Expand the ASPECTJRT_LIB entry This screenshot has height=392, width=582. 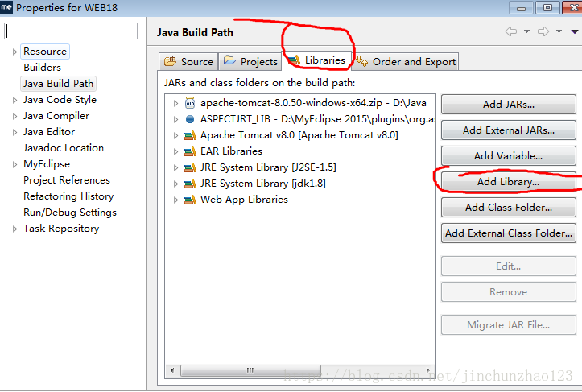point(175,119)
